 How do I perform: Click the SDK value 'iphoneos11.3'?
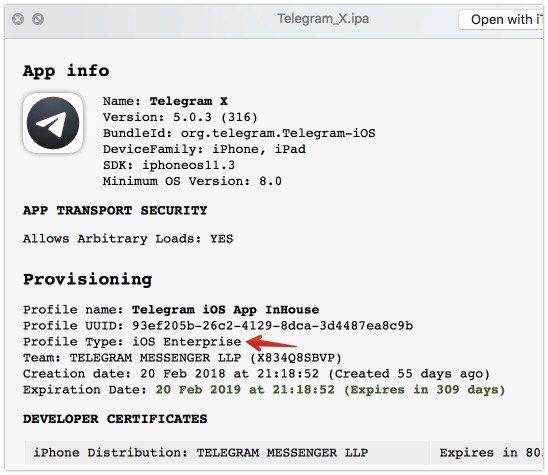pyautogui.click(x=188, y=165)
